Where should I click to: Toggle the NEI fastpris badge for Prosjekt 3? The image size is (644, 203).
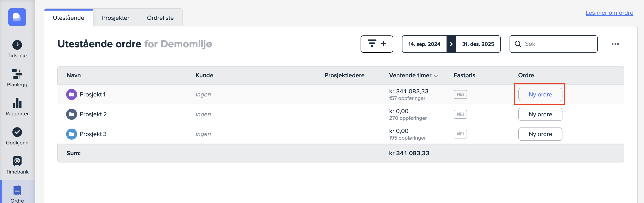pyautogui.click(x=460, y=134)
